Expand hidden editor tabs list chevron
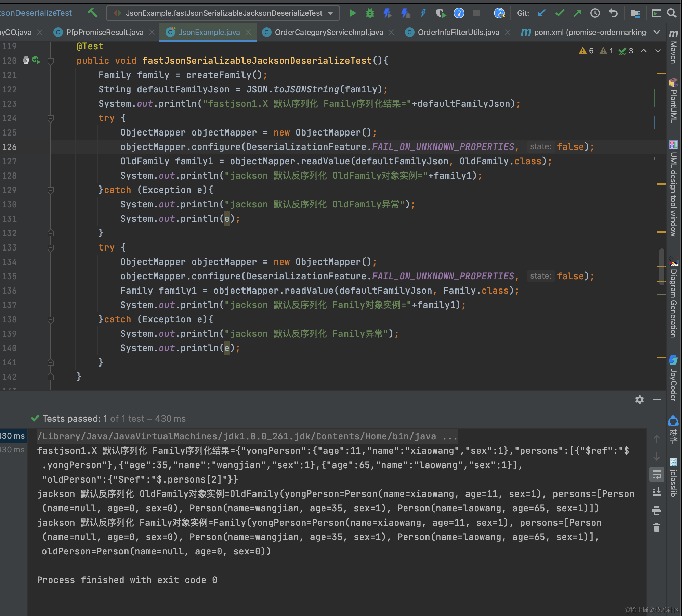This screenshot has width=682, height=616. [657, 32]
